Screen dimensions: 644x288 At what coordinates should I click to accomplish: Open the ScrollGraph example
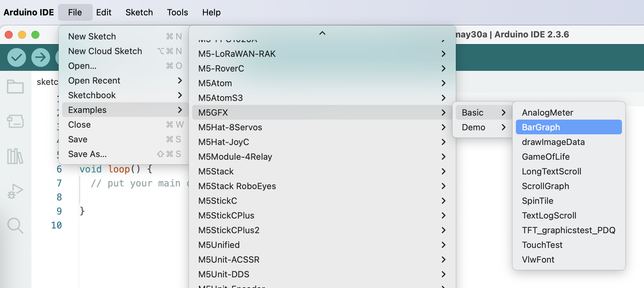(569, 186)
